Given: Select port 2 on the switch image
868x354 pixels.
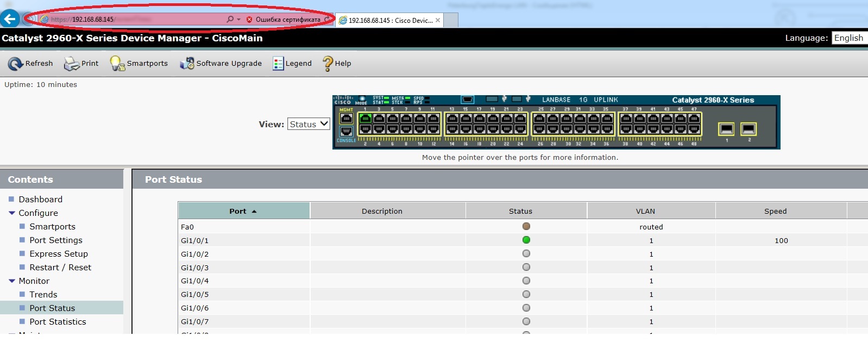Looking at the screenshot, I should (365, 129).
